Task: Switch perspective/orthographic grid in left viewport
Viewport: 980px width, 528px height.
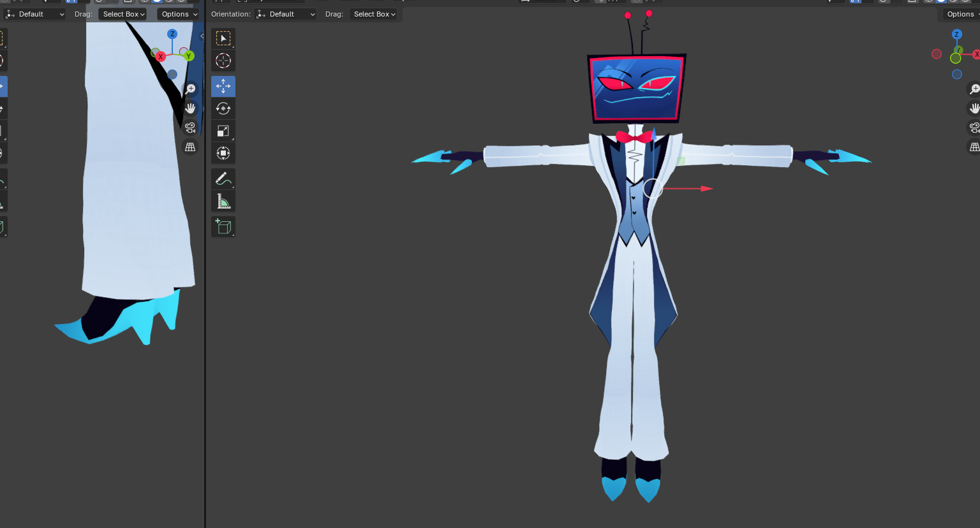Action: [190, 147]
